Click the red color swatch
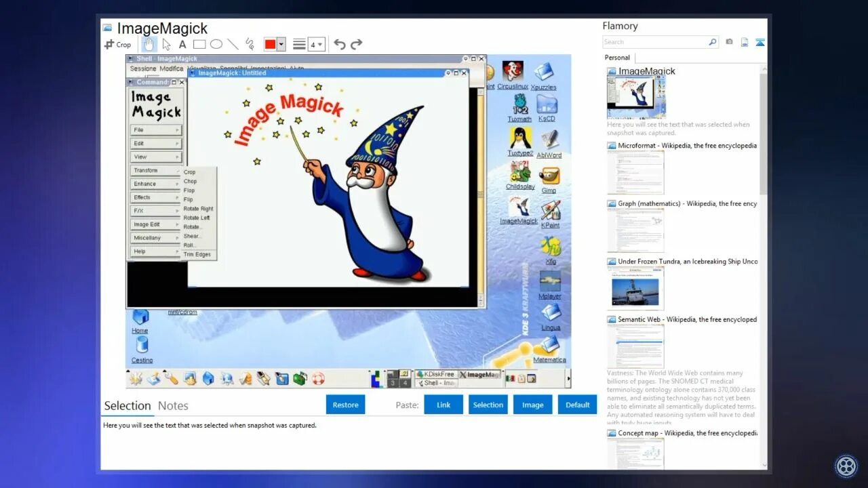Viewport: 868px width, 488px height. [270, 45]
